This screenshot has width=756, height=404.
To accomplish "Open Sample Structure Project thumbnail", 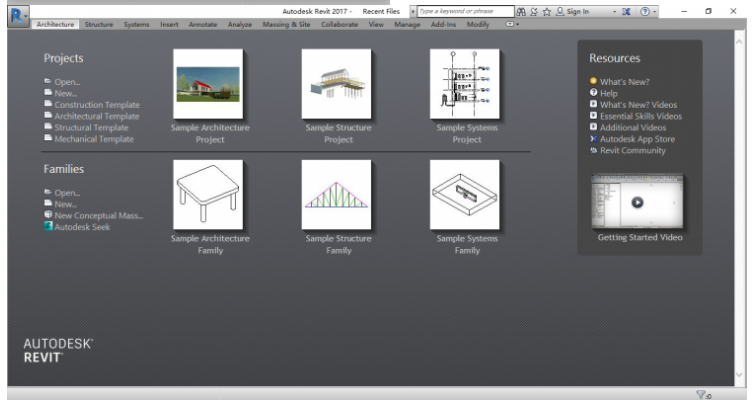I will (337, 84).
